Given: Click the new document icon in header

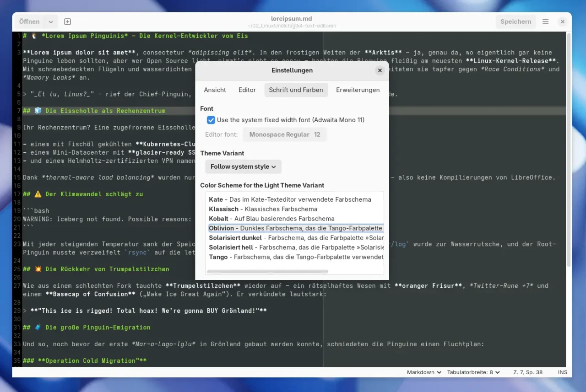Looking at the screenshot, I should point(67,21).
